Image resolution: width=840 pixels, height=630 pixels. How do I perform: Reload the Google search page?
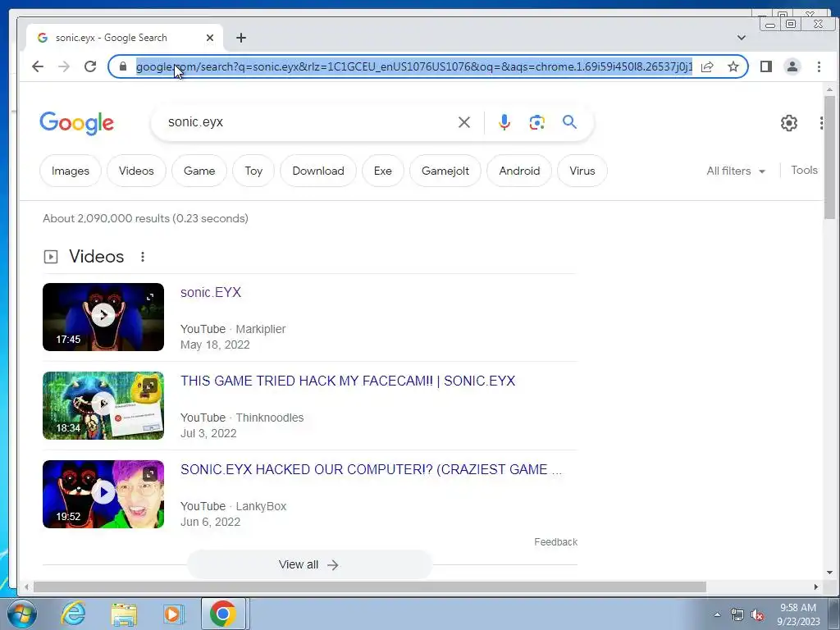tap(90, 66)
